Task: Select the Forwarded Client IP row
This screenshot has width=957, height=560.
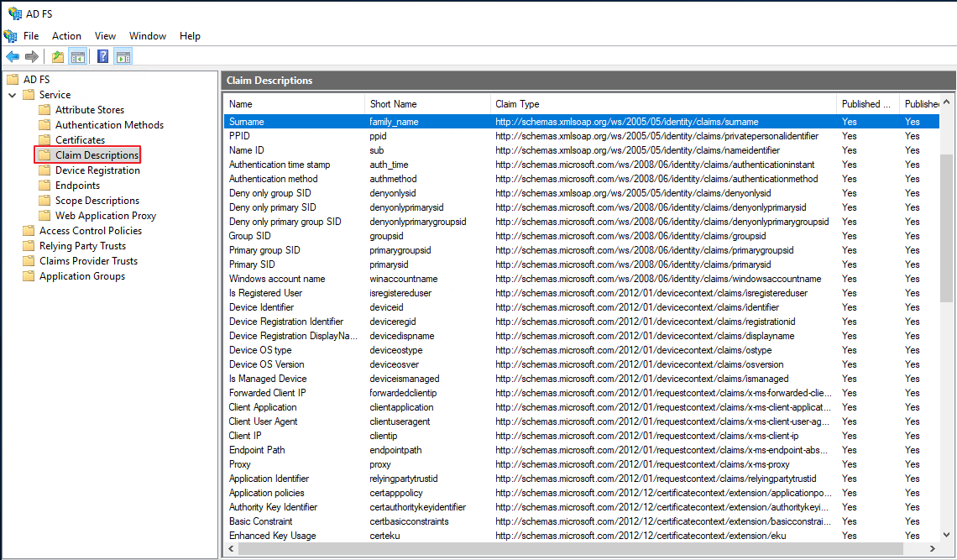Action: [581, 393]
